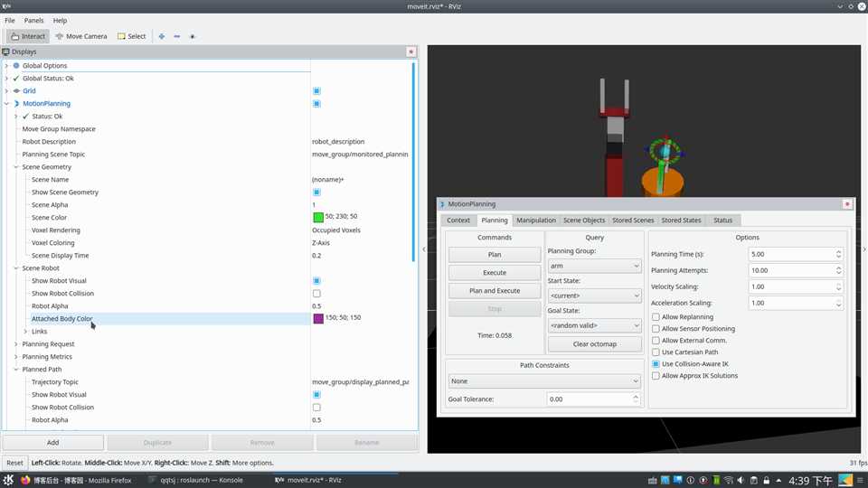Screen dimensions: 868x488
Task: Open the KDE application launcher
Action: click(x=8, y=480)
